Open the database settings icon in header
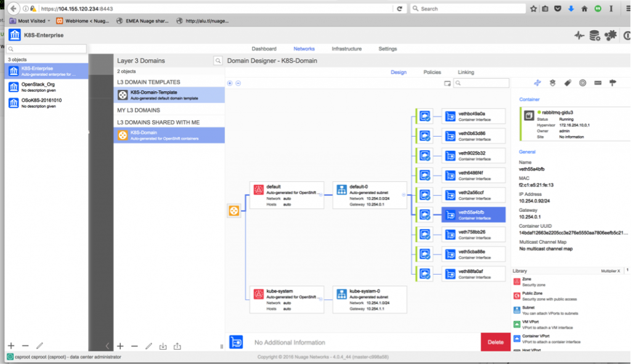 click(595, 35)
